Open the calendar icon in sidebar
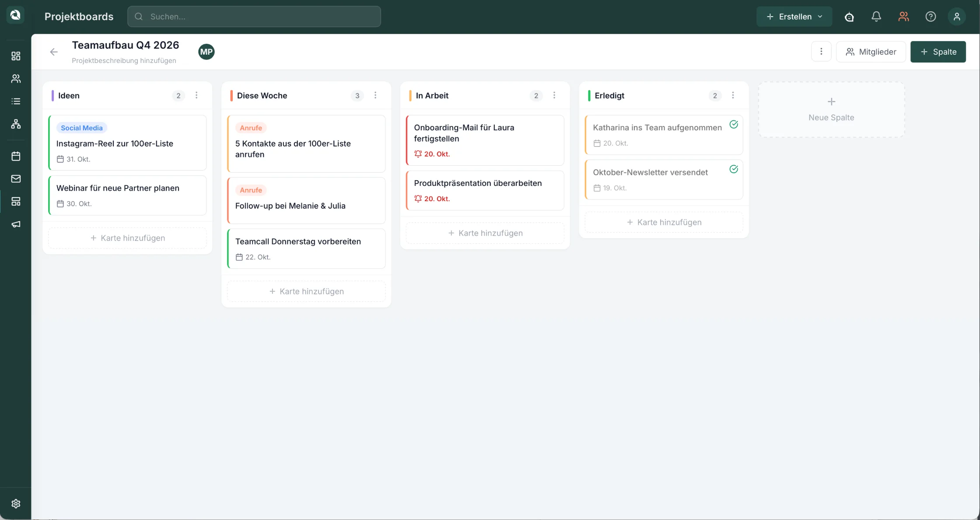The height and width of the screenshot is (520, 980). coord(16,156)
